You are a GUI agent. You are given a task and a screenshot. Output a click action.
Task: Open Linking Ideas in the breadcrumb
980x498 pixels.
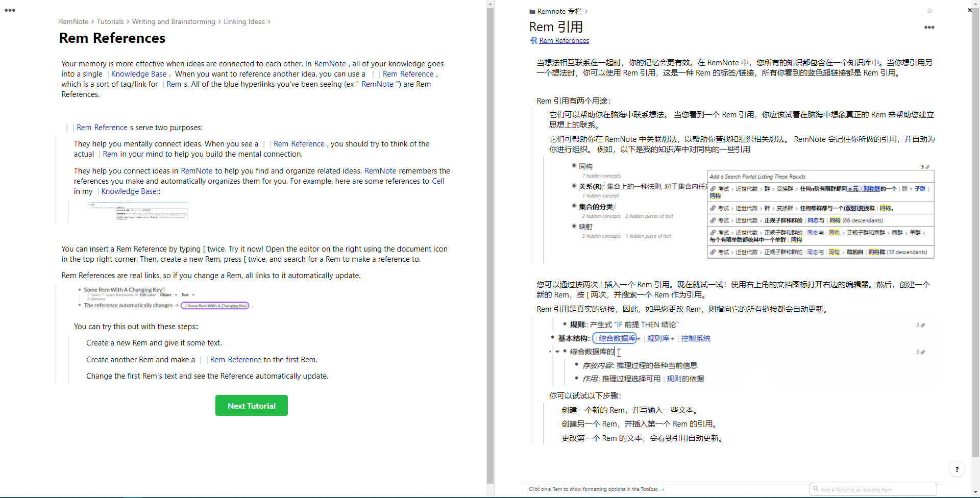click(244, 21)
